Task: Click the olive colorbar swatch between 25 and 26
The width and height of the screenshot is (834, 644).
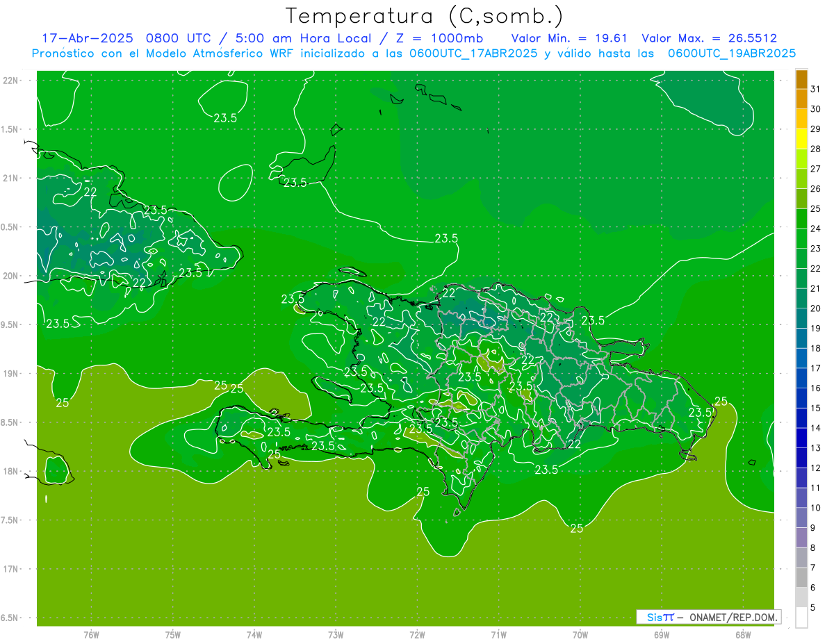Action: pos(801,199)
